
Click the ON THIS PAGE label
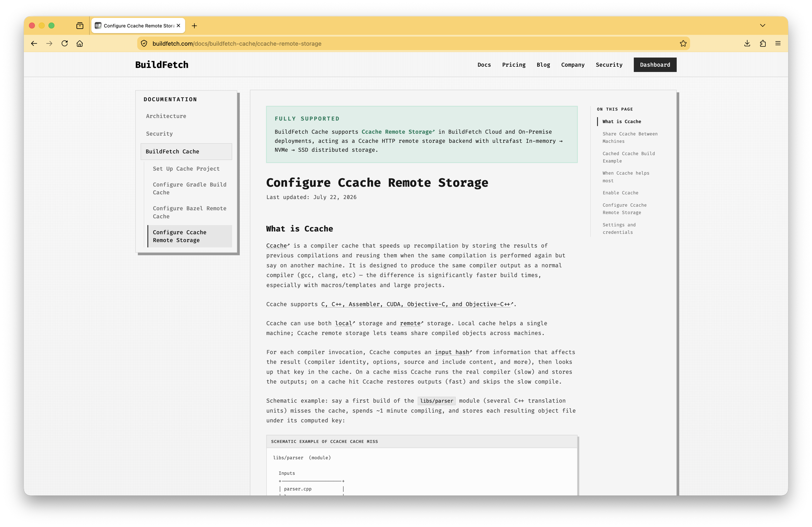(x=614, y=109)
